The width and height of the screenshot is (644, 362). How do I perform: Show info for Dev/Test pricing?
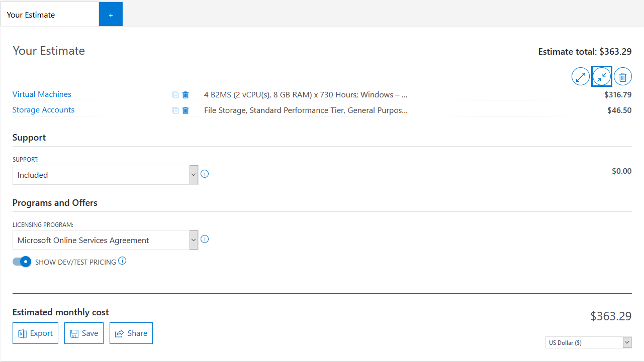coord(122,261)
